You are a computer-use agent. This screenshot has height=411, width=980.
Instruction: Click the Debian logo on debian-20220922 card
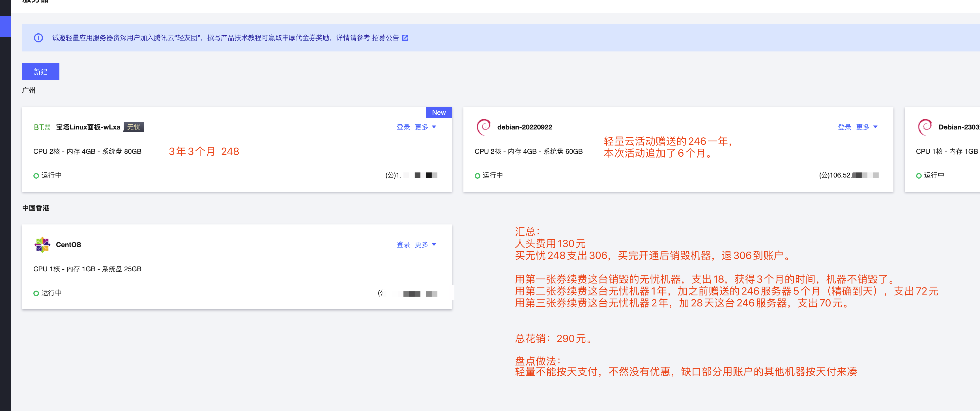coord(483,127)
